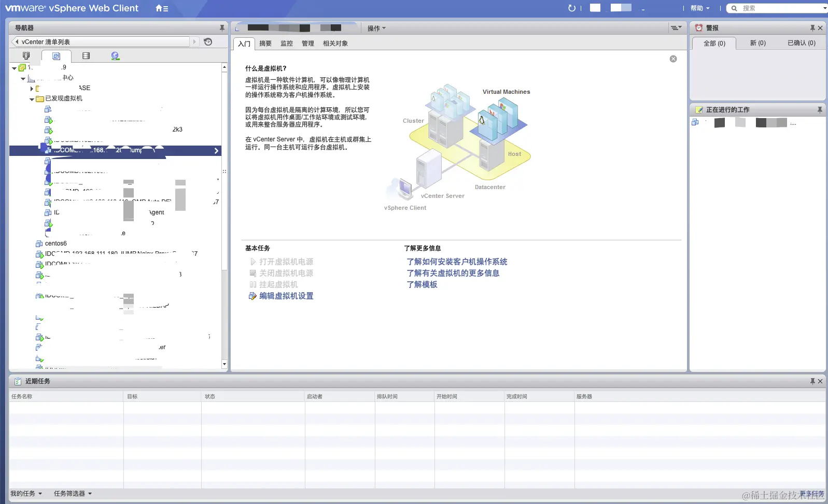
Task: Close the getting started help panel
Action: (x=673, y=59)
